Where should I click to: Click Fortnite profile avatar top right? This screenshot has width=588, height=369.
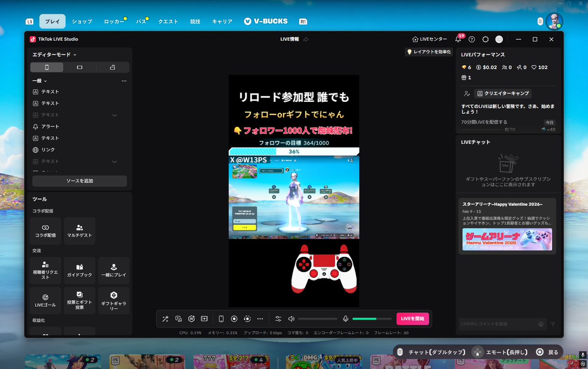point(554,22)
